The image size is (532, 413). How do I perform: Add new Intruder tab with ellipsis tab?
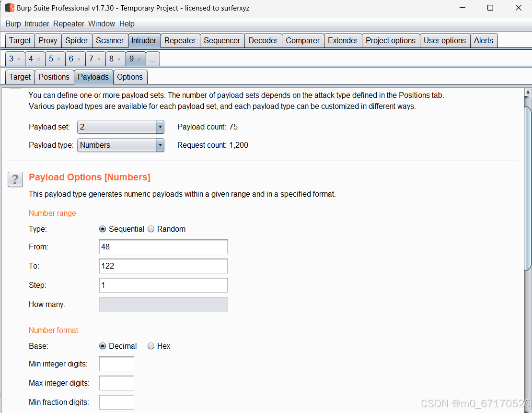(153, 59)
